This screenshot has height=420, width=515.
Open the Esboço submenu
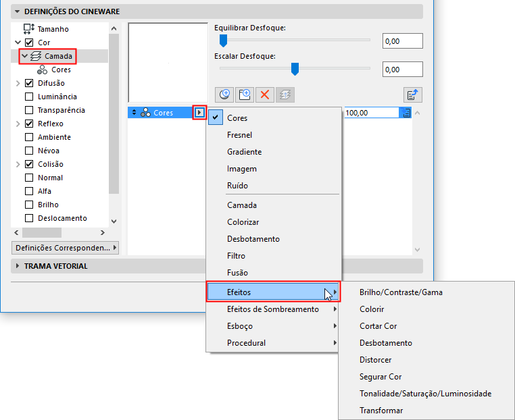pyautogui.click(x=272, y=326)
